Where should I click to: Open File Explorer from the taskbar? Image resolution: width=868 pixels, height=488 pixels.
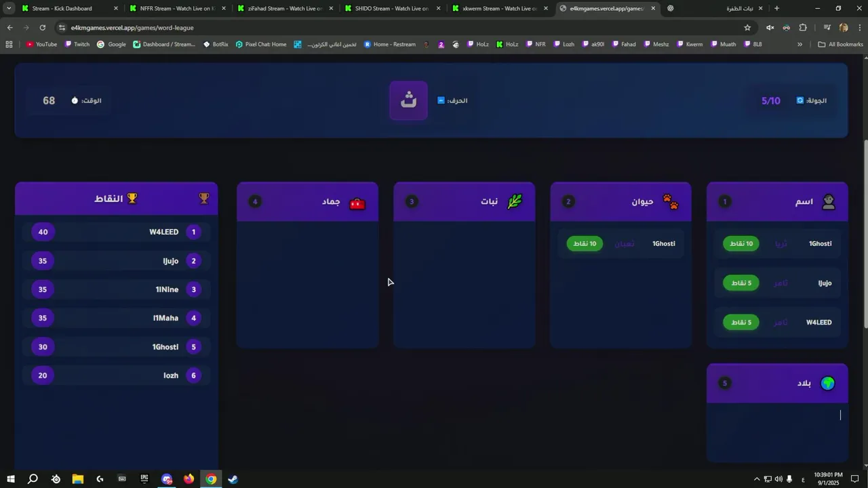click(x=78, y=479)
